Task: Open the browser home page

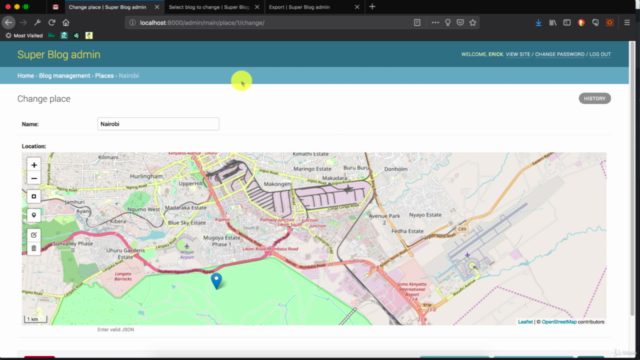Action: [66, 22]
